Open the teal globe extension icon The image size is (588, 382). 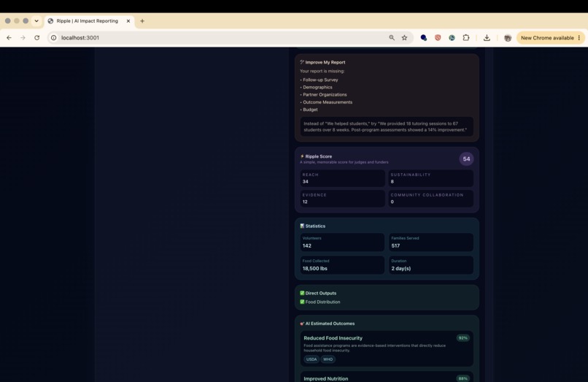(452, 37)
